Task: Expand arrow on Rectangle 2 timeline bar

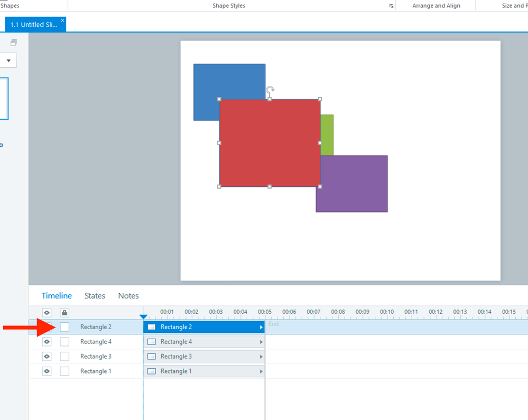Action: coord(261,327)
